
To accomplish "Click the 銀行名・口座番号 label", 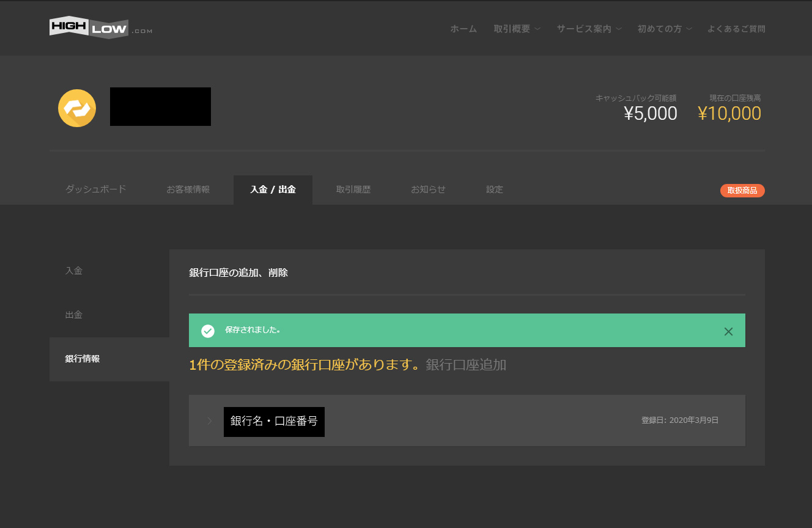I will 274,422.
